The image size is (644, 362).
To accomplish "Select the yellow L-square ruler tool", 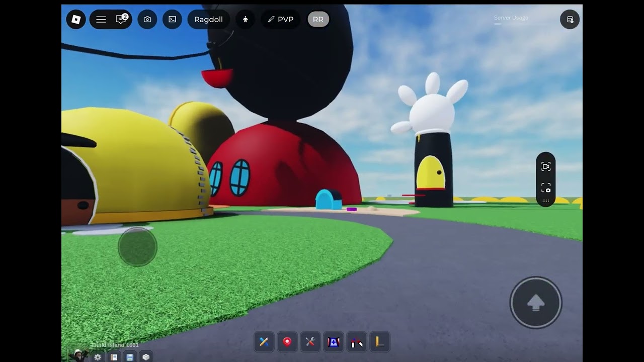I will point(380,342).
